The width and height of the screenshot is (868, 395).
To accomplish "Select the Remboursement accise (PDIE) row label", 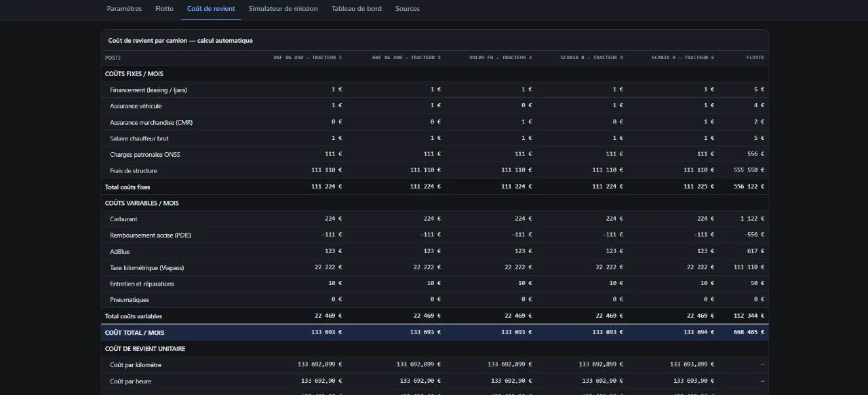I will pos(151,236).
